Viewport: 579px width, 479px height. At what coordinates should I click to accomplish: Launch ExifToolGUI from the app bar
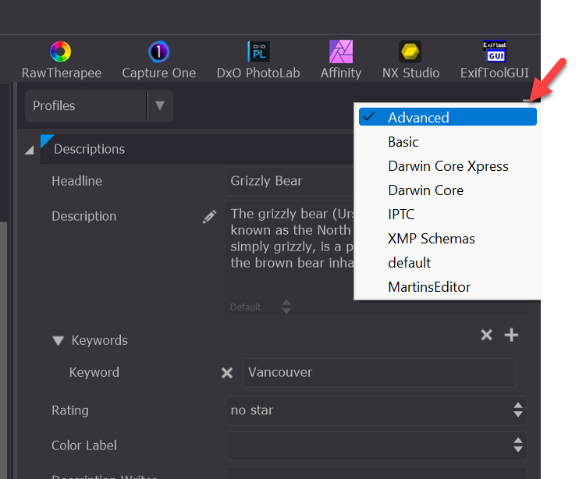coord(494,60)
